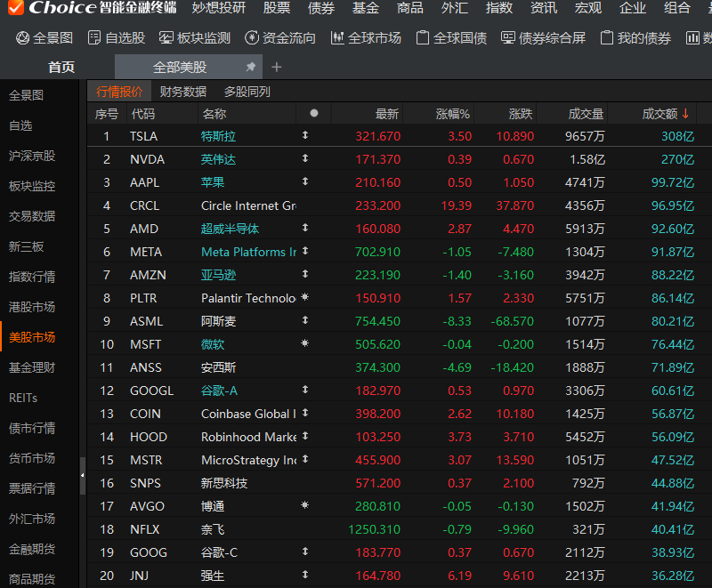Open 自选股 toolbar icon
The image size is (712, 588).
94,38
